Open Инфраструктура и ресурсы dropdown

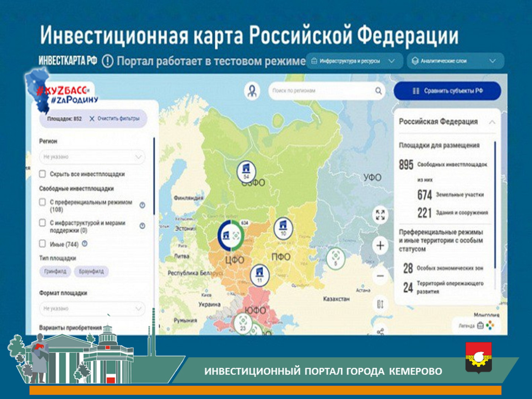pyautogui.click(x=355, y=61)
